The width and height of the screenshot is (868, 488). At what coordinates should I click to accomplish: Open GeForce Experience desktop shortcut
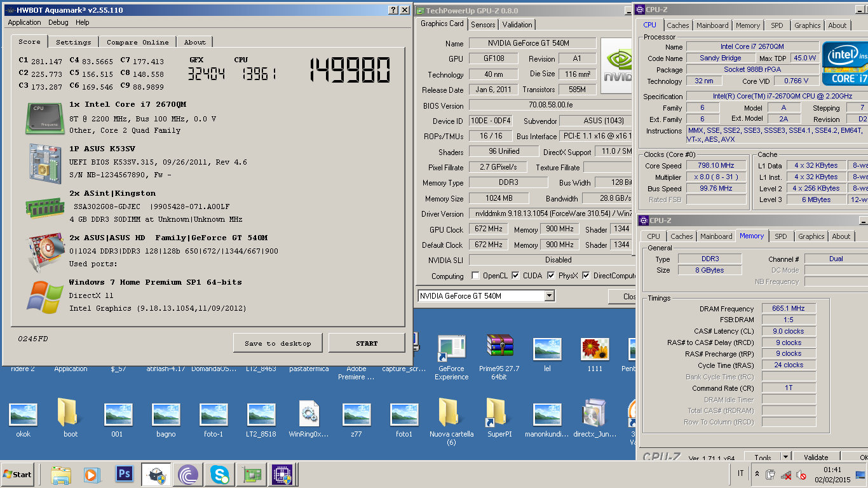pos(451,357)
